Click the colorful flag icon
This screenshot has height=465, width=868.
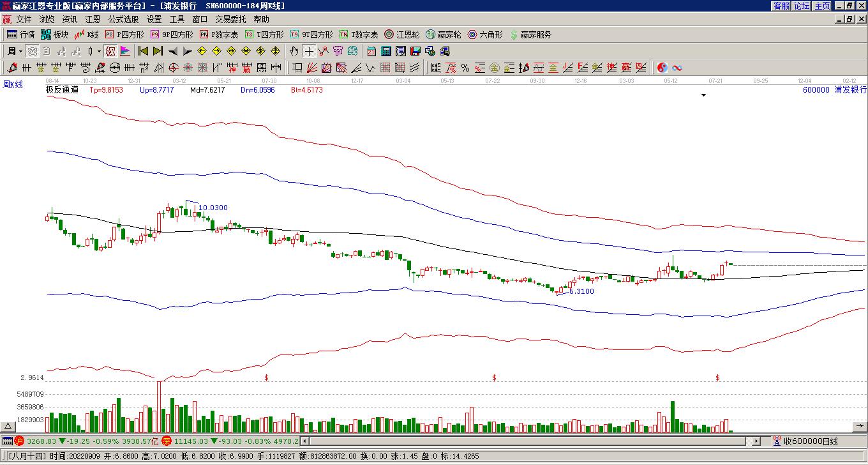pyautogui.click(x=125, y=51)
